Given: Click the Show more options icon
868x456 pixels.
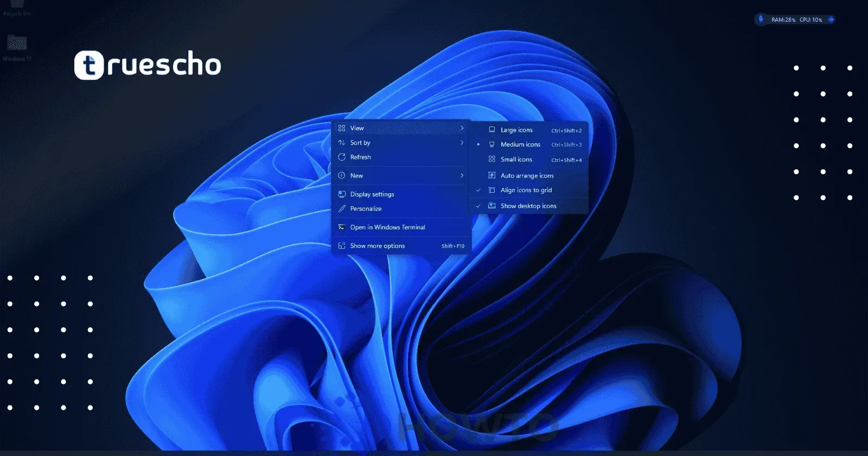Looking at the screenshot, I should tap(342, 246).
